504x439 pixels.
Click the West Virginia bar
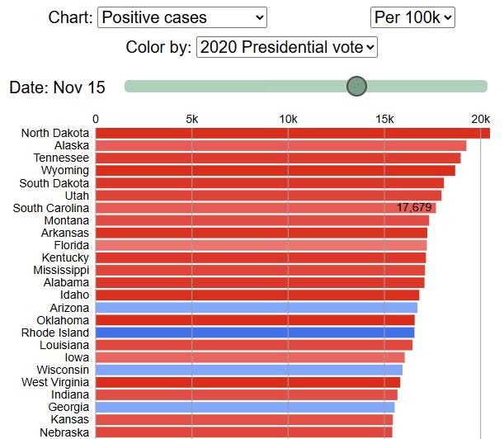pyautogui.click(x=247, y=382)
